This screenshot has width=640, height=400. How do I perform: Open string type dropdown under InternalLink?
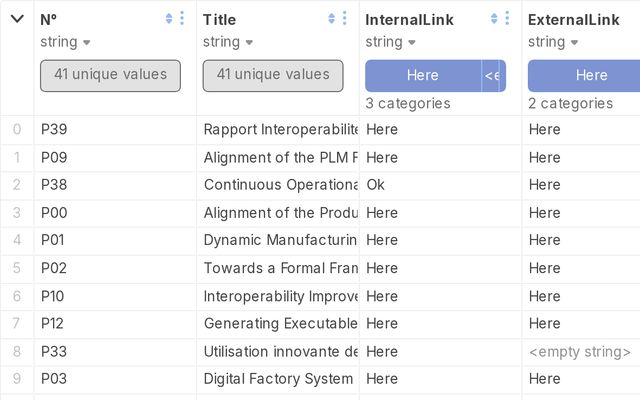point(390,42)
